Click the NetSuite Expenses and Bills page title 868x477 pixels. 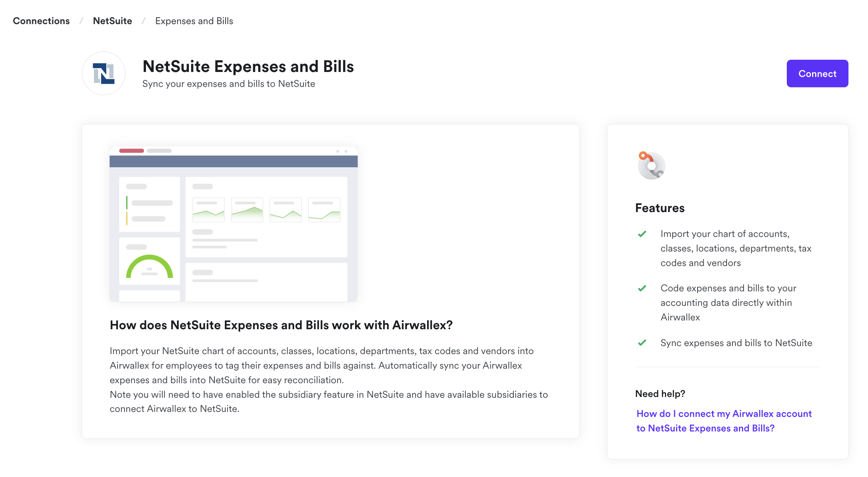coord(248,67)
